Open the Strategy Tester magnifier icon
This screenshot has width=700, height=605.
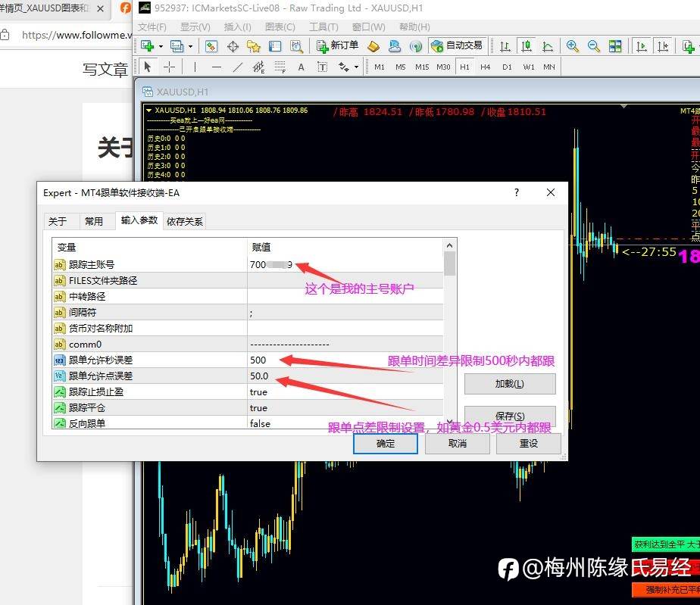tap(296, 46)
